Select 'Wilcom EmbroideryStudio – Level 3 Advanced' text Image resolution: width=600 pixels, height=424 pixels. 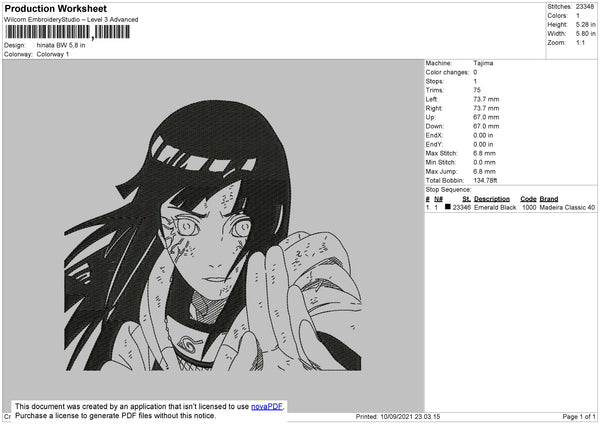(71, 20)
